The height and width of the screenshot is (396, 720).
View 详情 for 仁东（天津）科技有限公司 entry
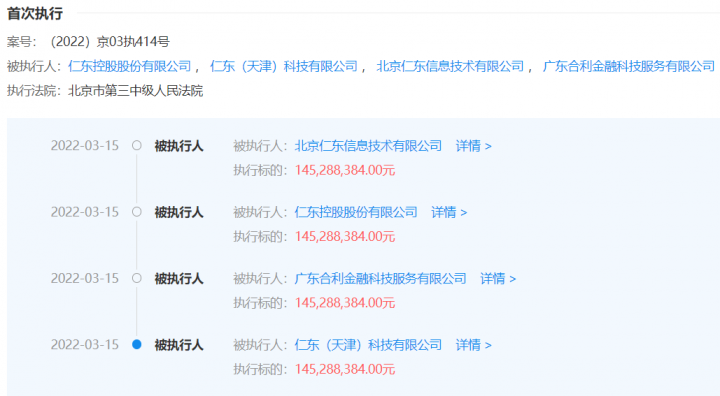[x=473, y=345]
